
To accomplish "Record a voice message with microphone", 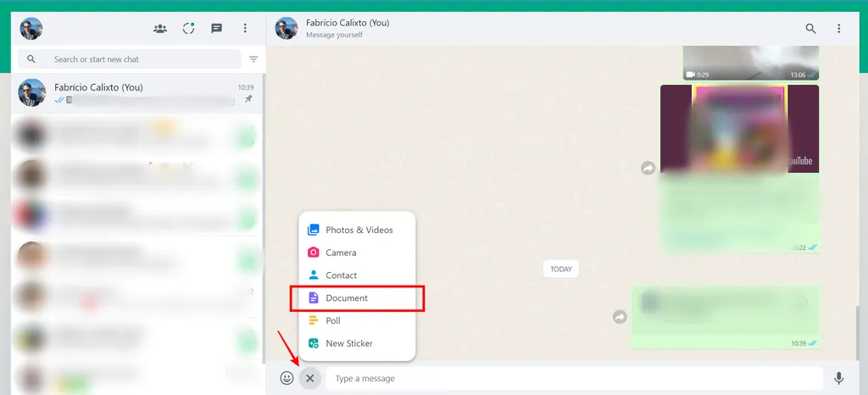I will (x=839, y=378).
